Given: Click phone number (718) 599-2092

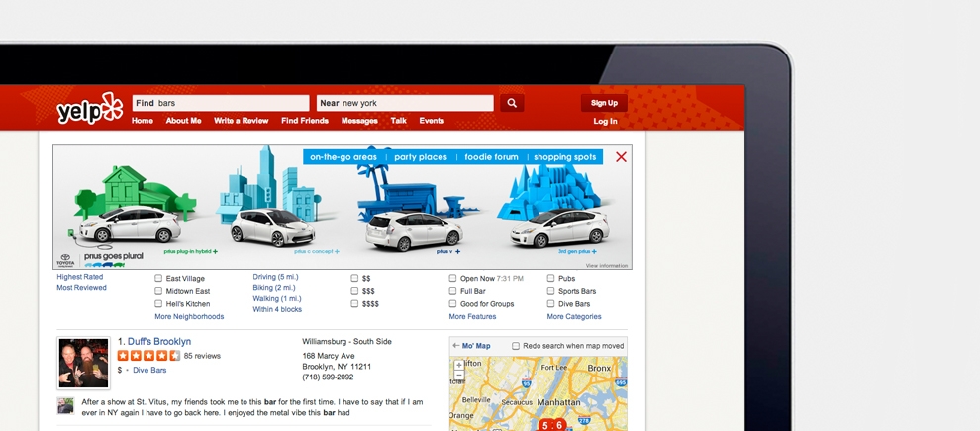Looking at the screenshot, I should coord(328,377).
